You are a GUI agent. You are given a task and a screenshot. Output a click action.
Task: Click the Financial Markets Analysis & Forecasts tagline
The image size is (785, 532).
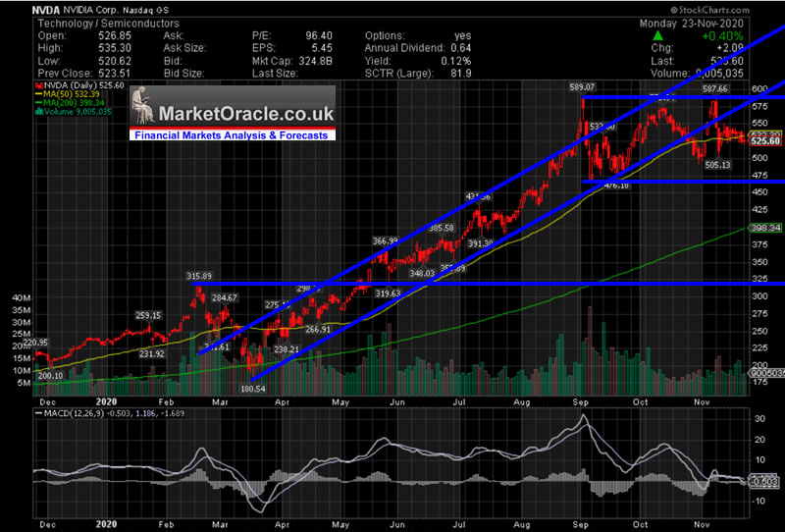pos(232,135)
